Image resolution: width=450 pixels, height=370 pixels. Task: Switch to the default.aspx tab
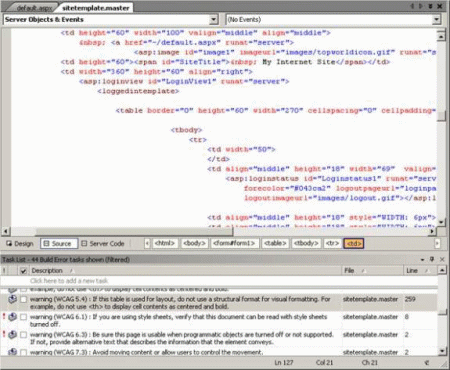34,8
